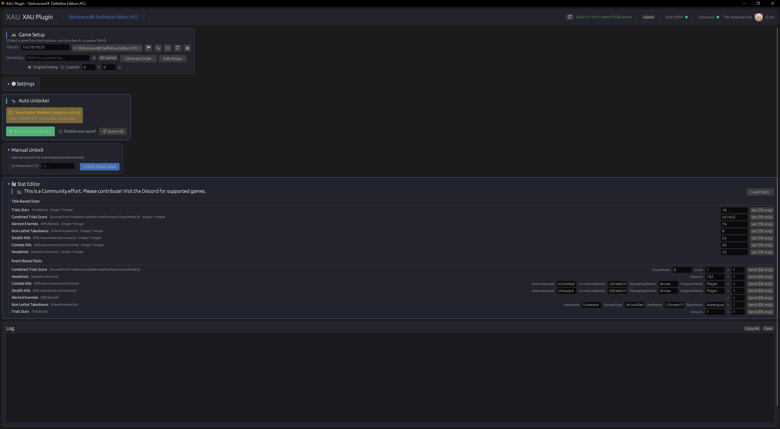Click the XAU logo in the header
This screenshot has height=429, width=780.
13,17
